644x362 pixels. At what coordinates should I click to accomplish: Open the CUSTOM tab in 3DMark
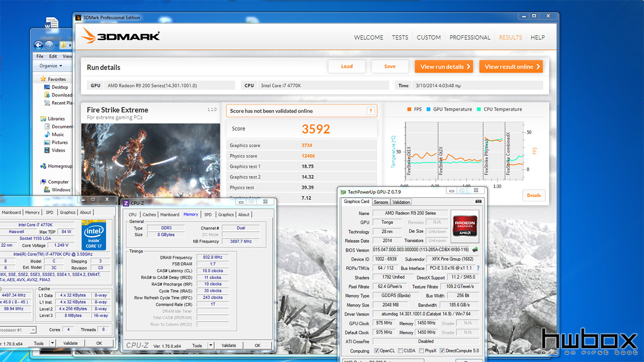pyautogui.click(x=429, y=38)
